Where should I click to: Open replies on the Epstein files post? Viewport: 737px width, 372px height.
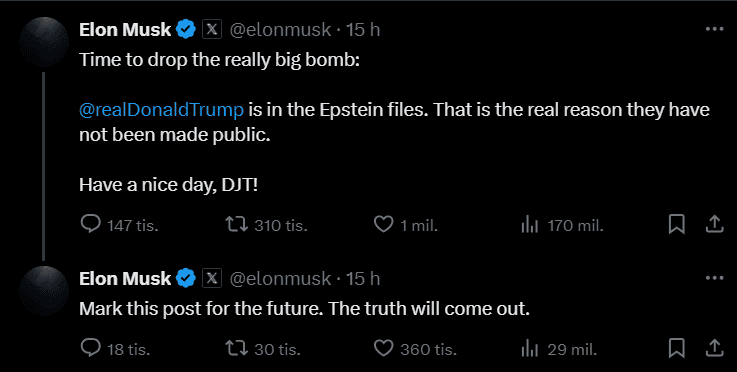120,225
